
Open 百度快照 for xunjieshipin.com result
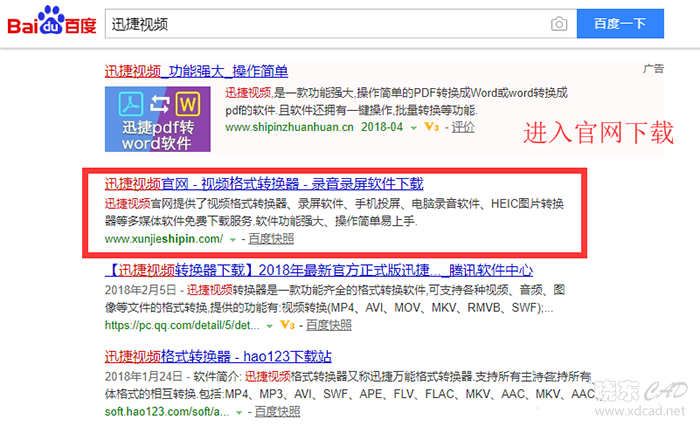coord(271,239)
